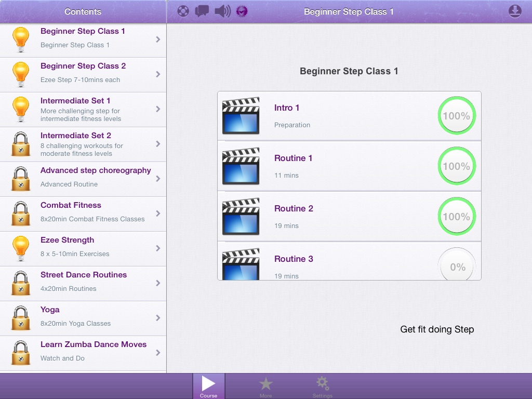The height and width of the screenshot is (399, 532).
Task: Click Routine 3 0% progress circle
Action: click(x=457, y=264)
